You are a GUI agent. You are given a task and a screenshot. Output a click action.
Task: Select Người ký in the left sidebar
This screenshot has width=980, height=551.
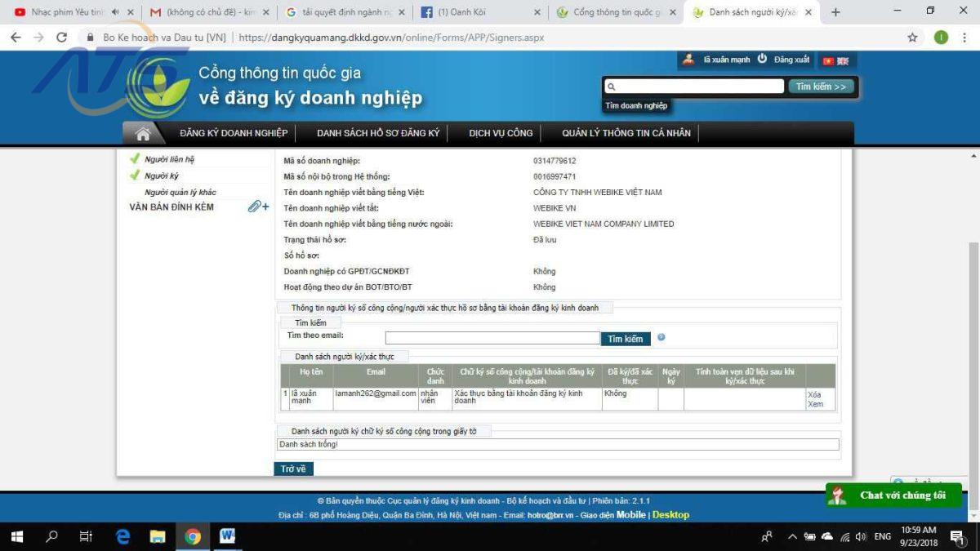click(x=162, y=176)
